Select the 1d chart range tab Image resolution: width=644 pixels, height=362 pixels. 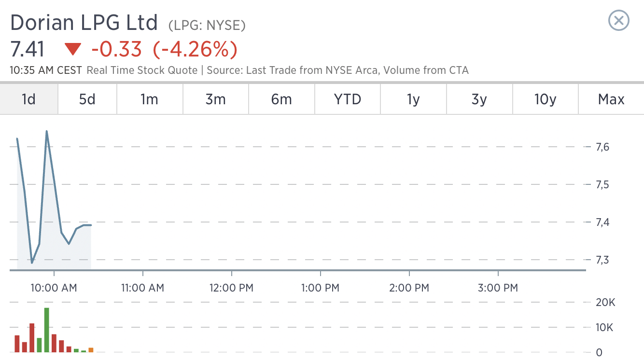pyautogui.click(x=29, y=99)
